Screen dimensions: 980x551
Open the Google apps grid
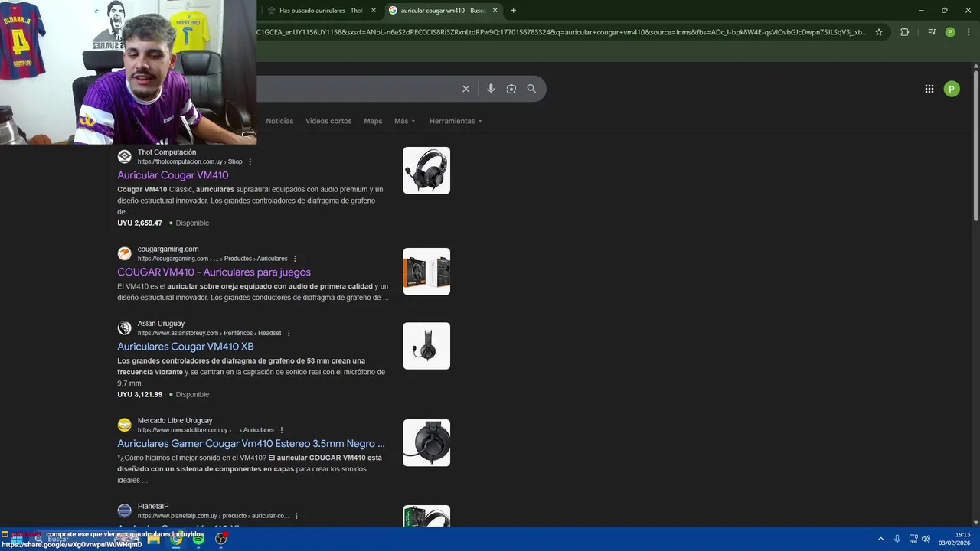[x=929, y=89]
